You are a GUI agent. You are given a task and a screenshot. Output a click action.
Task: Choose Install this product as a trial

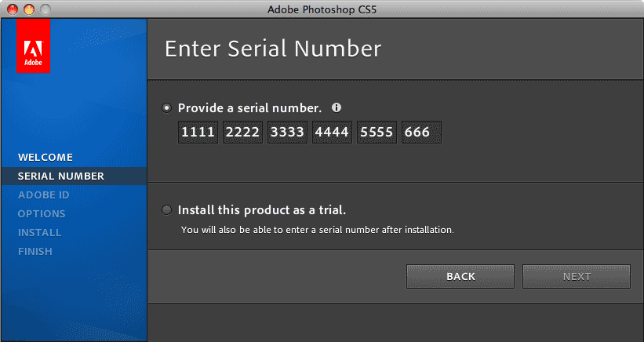pos(166,210)
